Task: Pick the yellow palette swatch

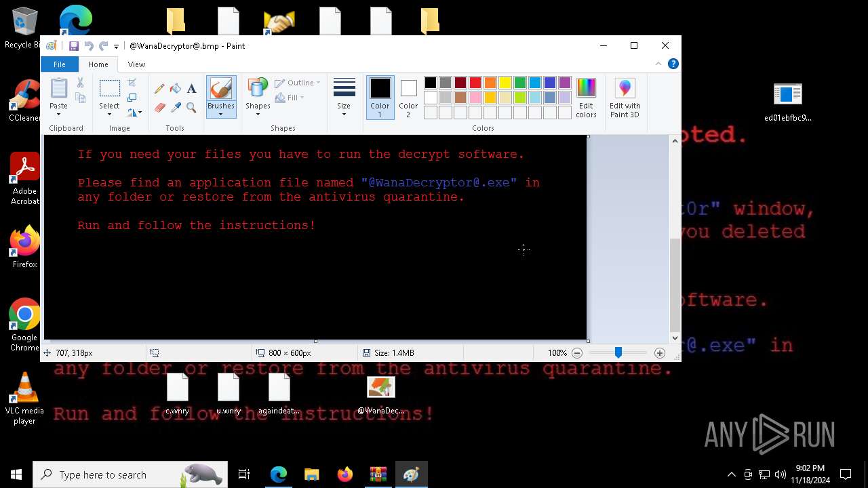Action: pyautogui.click(x=505, y=83)
